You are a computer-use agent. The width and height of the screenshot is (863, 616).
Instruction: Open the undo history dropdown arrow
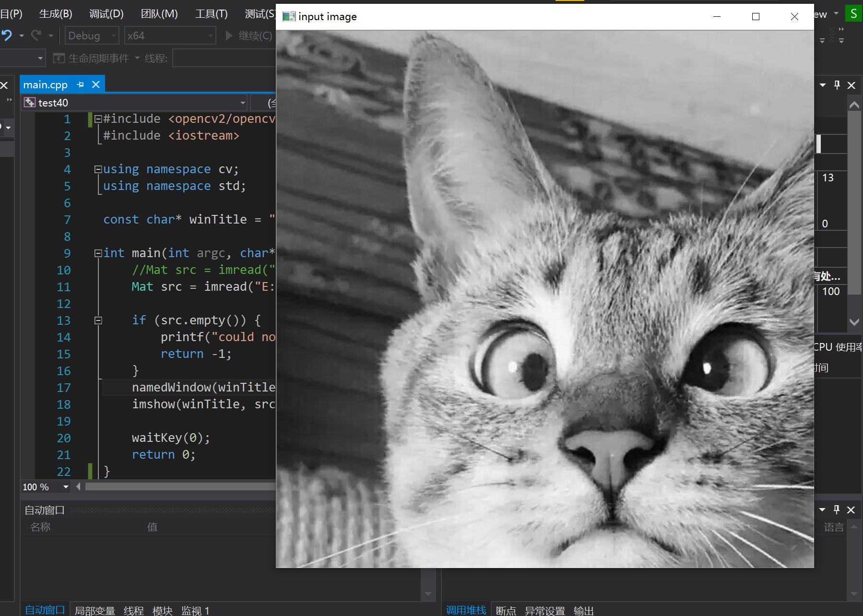[x=22, y=36]
